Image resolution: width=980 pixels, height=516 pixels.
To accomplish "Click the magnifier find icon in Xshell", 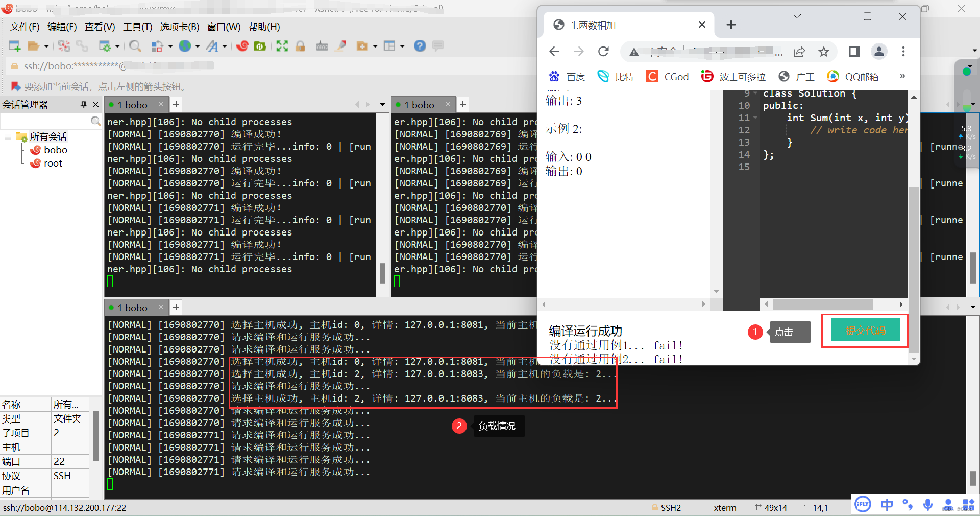I will (135, 46).
